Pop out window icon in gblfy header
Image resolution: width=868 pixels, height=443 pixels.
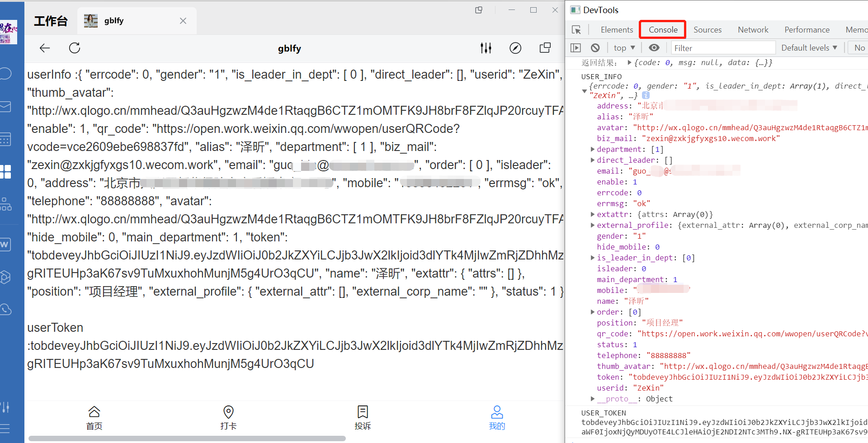(x=545, y=48)
